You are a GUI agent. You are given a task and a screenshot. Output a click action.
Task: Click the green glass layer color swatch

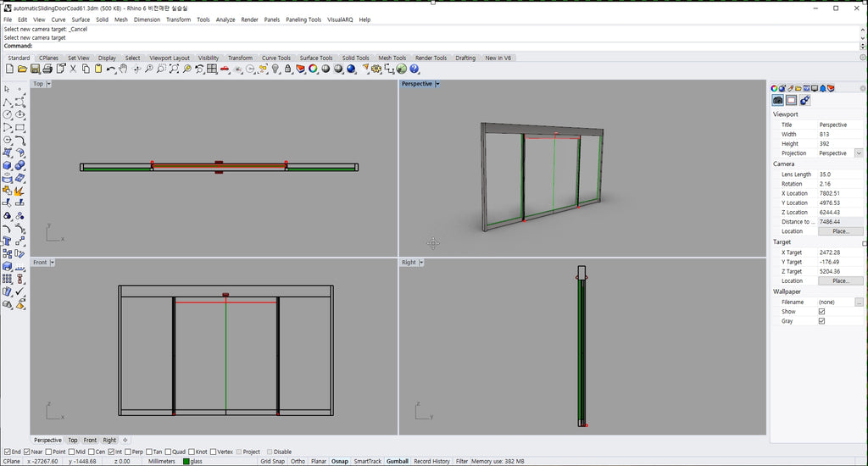(186, 462)
